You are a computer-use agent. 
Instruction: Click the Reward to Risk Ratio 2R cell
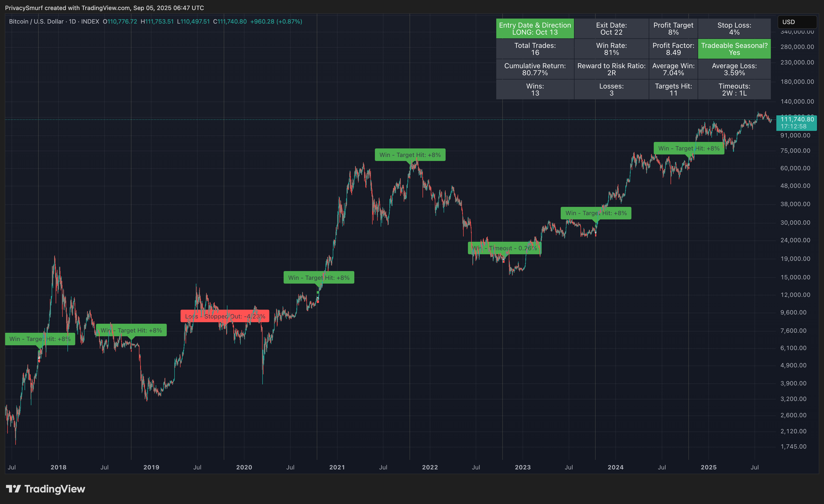pyautogui.click(x=611, y=69)
